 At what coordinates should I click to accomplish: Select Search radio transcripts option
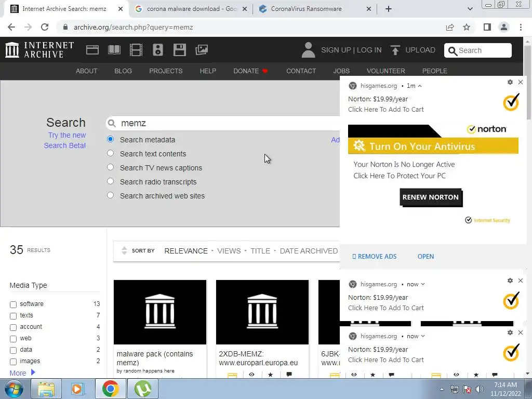[110, 181]
